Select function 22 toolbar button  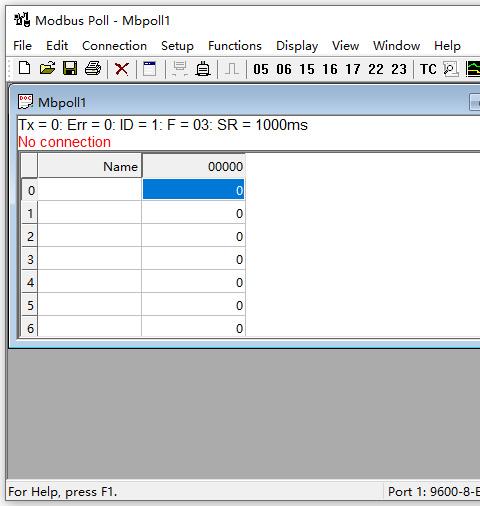click(376, 69)
